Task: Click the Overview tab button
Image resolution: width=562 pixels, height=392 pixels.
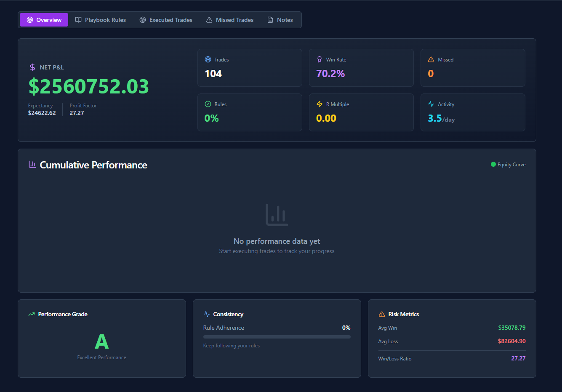Action: coord(44,20)
